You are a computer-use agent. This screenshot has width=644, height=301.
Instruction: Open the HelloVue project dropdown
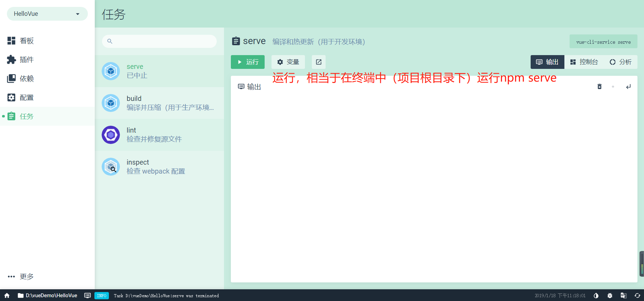click(47, 14)
